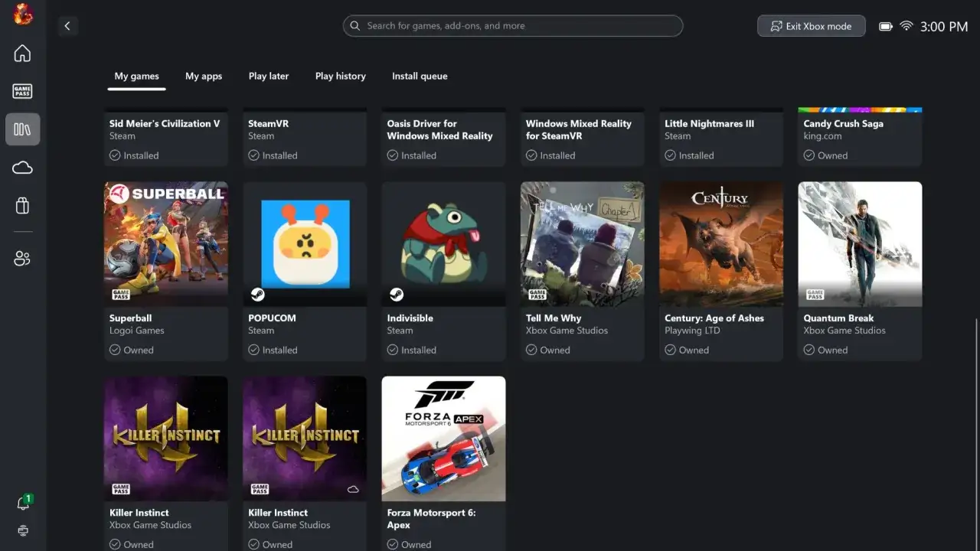Focus the search games and add-ons field

click(513, 26)
